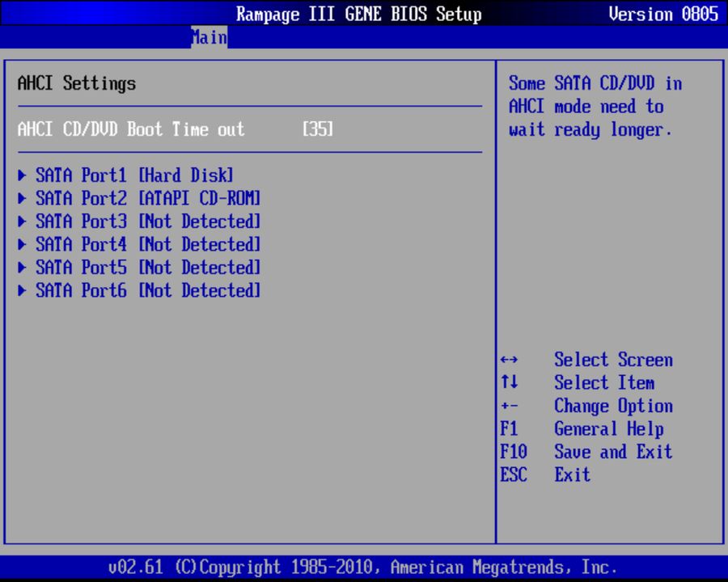
Task: Click the F1 key label
Action: pos(509,429)
